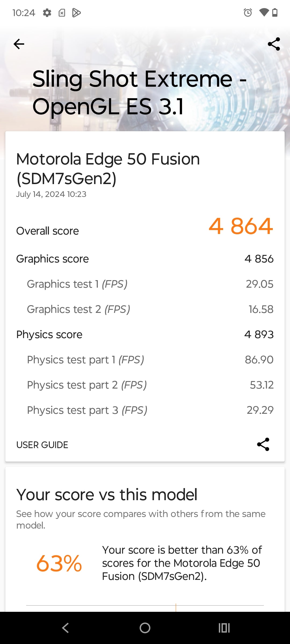Open the USER GUIDE link
Image resolution: width=290 pixels, height=644 pixels.
click(x=42, y=445)
